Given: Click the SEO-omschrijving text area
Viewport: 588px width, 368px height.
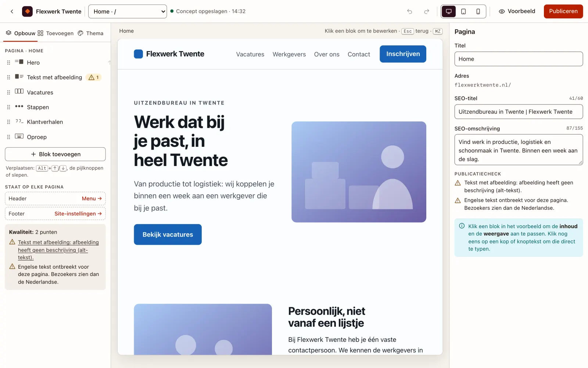Looking at the screenshot, I should (519, 150).
